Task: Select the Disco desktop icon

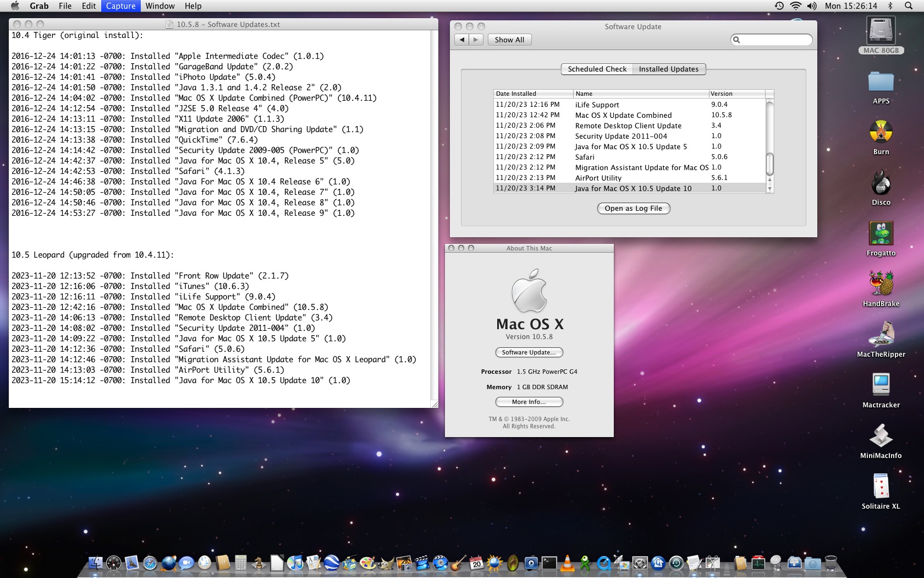Action: pyautogui.click(x=881, y=183)
